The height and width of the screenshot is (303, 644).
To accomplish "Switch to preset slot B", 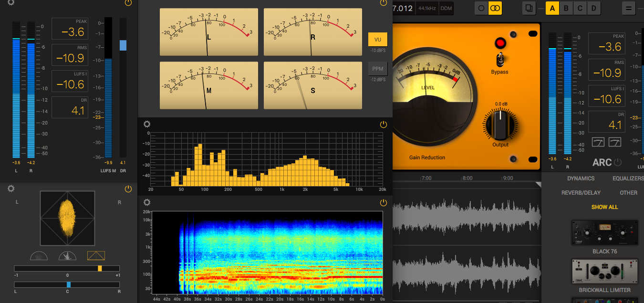I will pos(566,8).
